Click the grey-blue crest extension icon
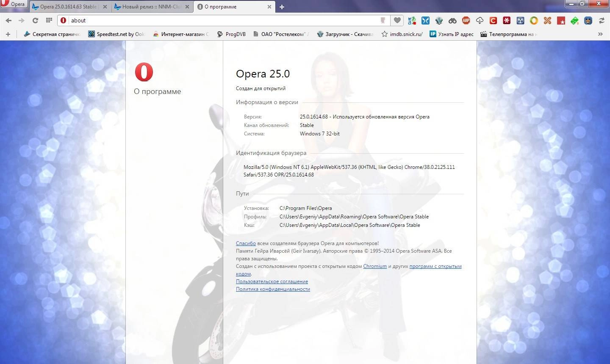Screen dimensions: 610x364 (439, 20)
